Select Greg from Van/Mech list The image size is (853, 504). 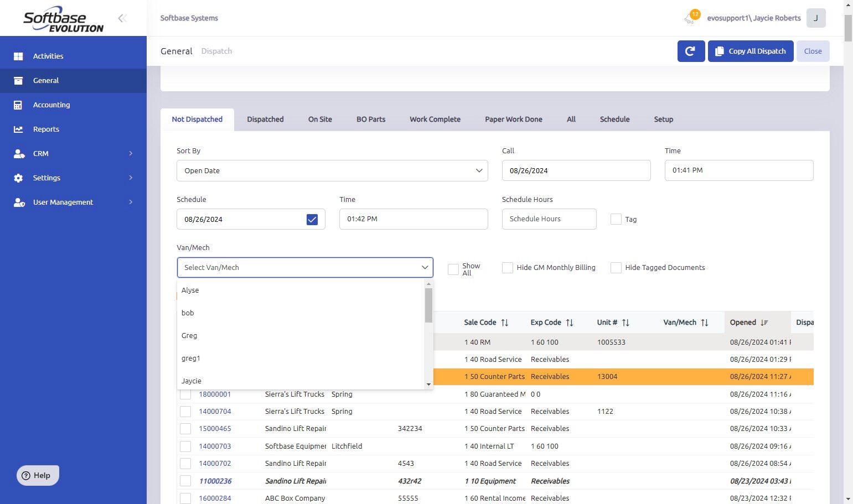(189, 335)
